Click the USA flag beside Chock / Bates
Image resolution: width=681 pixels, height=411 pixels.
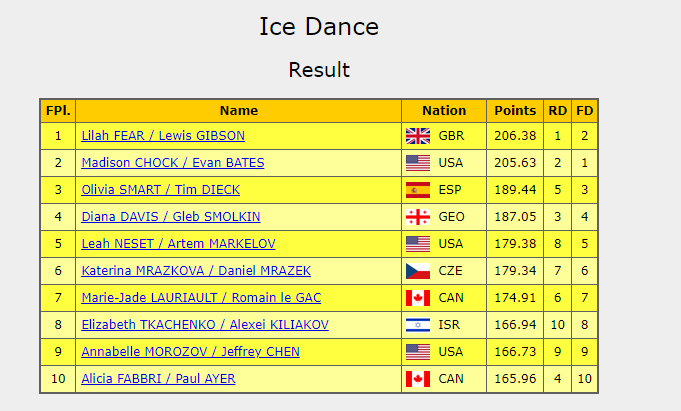[x=417, y=163]
